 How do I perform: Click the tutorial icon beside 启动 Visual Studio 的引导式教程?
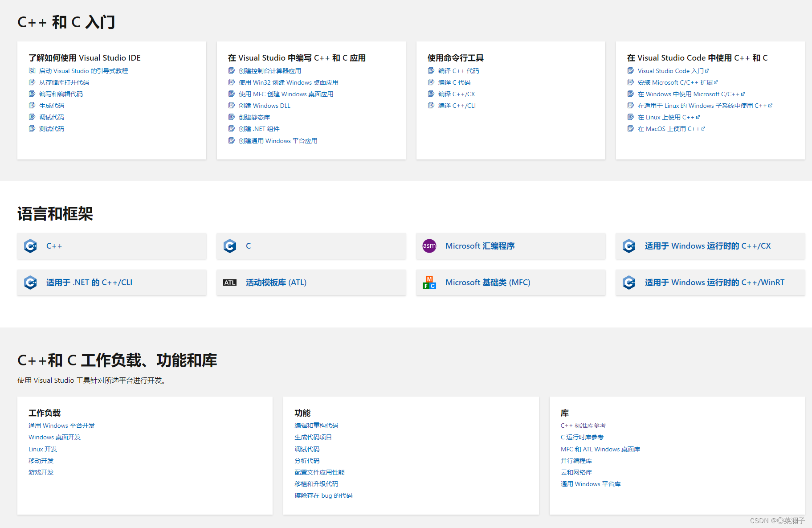[x=32, y=70]
